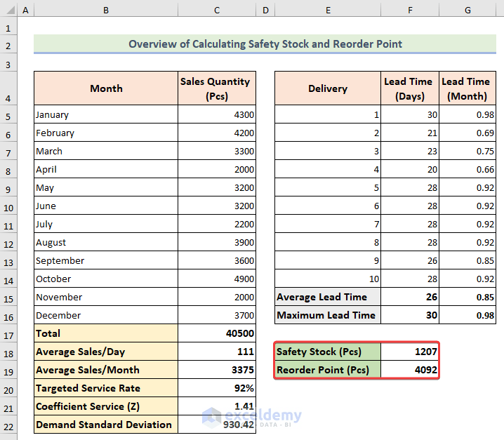Select the 'Maximum Lead Time' label cell
The image size is (504, 440).
tap(328, 315)
